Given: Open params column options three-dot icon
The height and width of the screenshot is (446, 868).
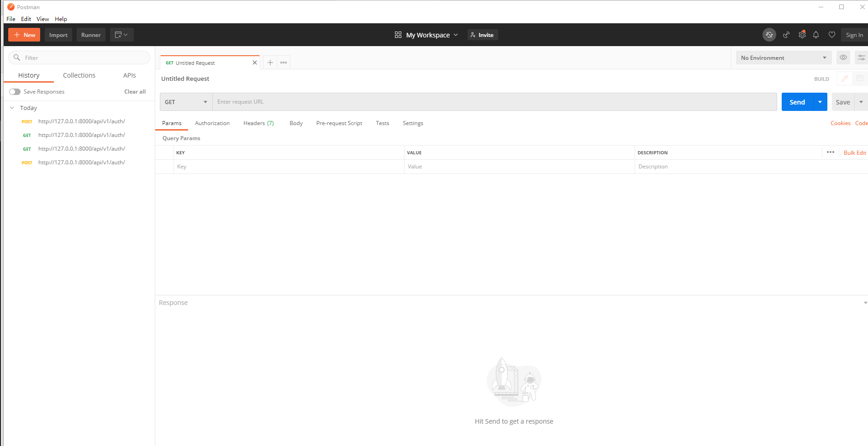Looking at the screenshot, I should point(831,152).
